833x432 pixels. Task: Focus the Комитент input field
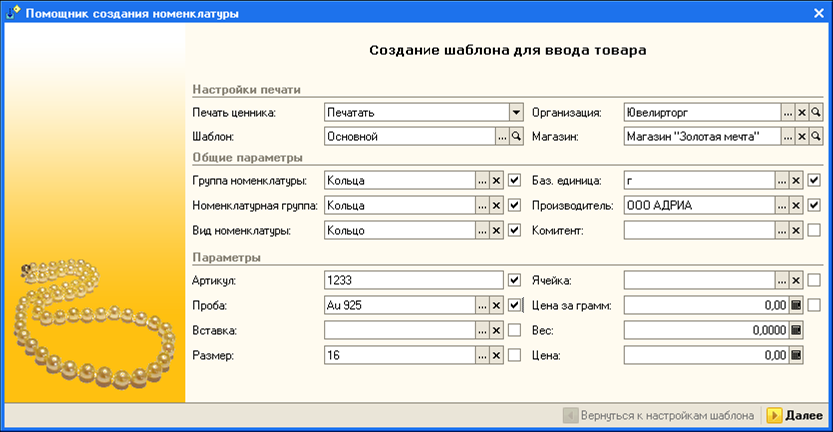tap(699, 231)
